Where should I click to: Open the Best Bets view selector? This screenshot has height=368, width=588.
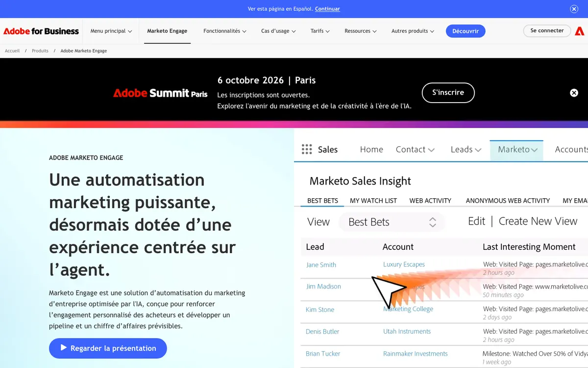[x=392, y=222]
